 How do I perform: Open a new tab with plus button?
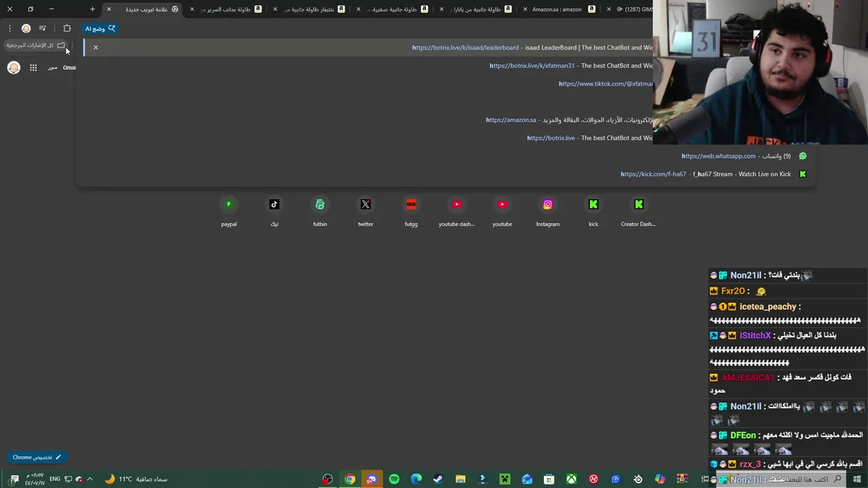click(92, 9)
